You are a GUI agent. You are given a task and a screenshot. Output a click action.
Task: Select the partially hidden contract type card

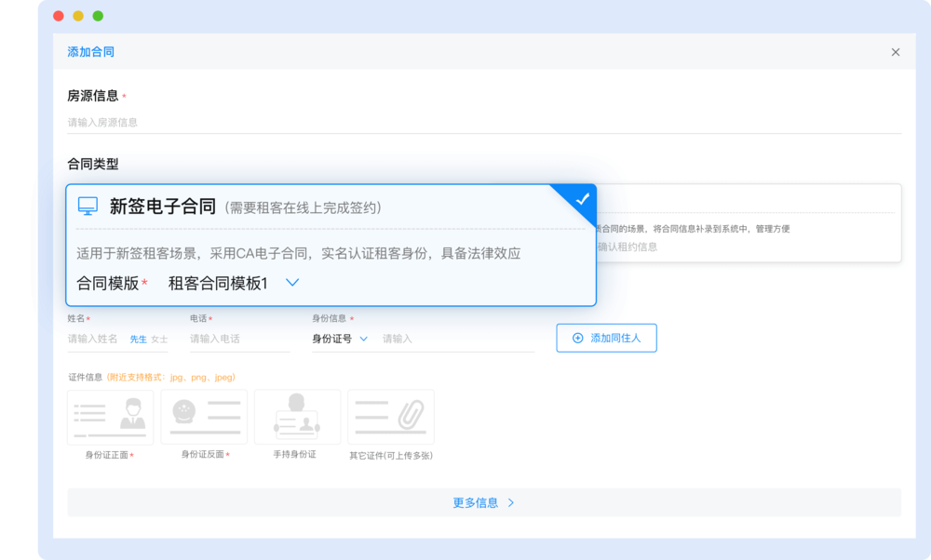click(749, 223)
